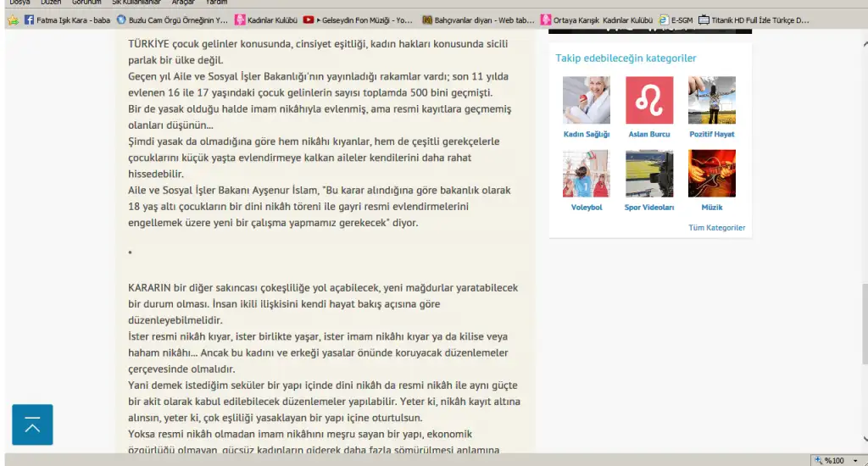
Task: Open the Dosya menu
Action: 19,3
